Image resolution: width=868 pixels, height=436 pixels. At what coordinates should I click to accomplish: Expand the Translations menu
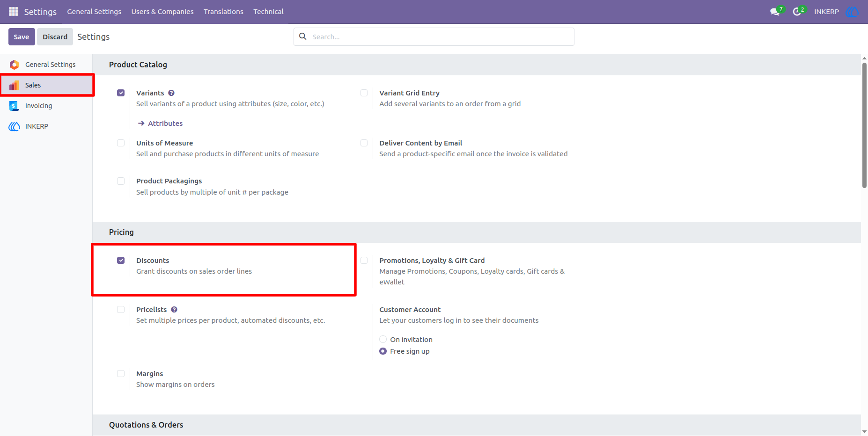coord(223,12)
